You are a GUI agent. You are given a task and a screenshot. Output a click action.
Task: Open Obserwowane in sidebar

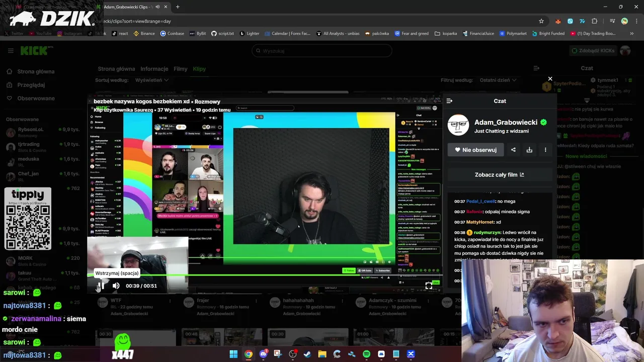(30, 98)
